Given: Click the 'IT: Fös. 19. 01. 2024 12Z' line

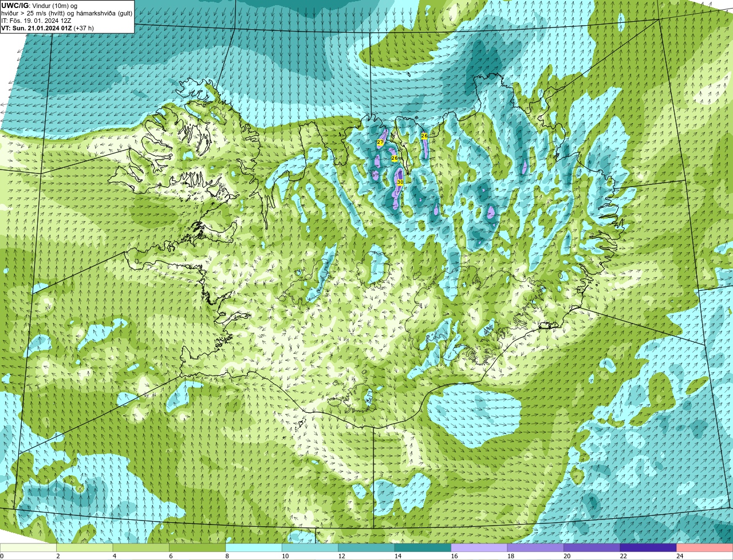Looking at the screenshot, I should click(37, 21).
